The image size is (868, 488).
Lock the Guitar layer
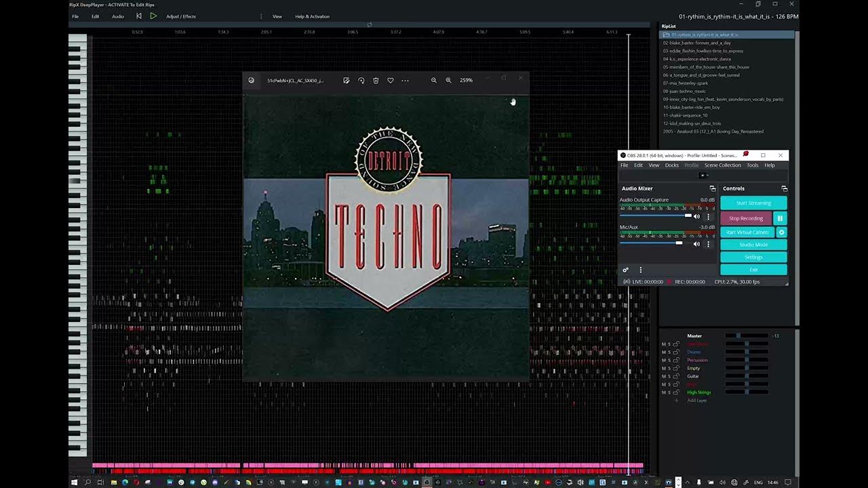click(676, 376)
